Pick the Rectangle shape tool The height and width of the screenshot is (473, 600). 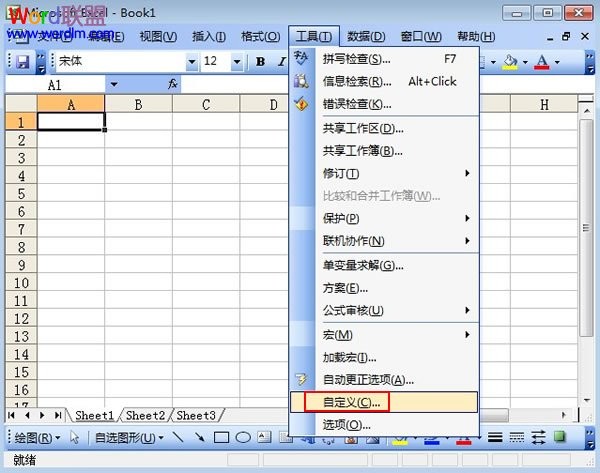tap(221, 437)
